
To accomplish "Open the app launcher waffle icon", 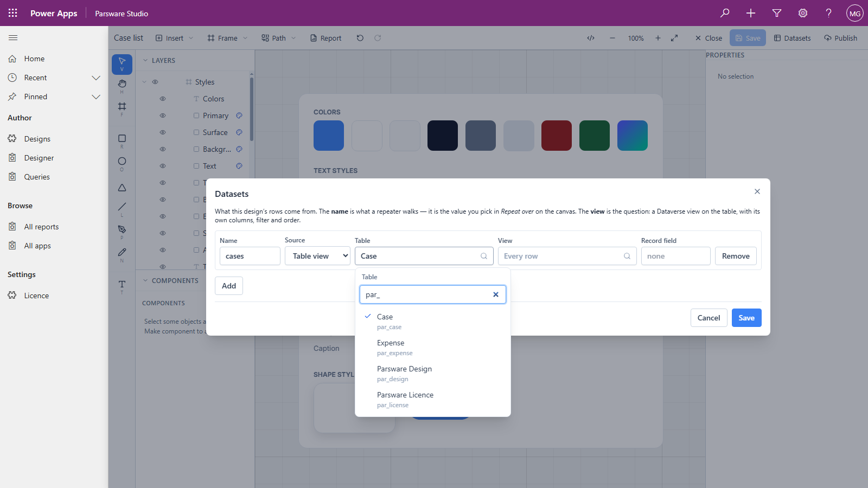I will point(13,13).
